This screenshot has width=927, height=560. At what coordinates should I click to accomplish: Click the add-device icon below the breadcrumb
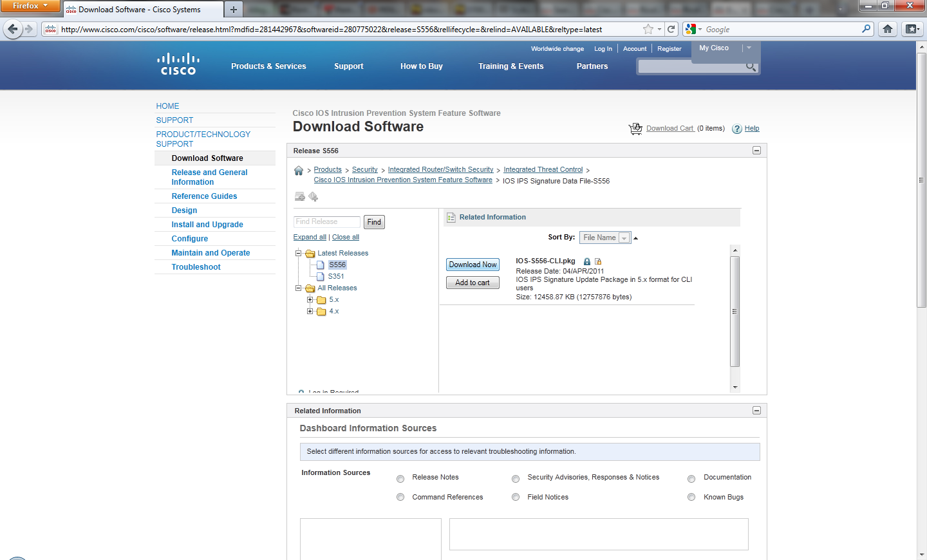coord(300,196)
